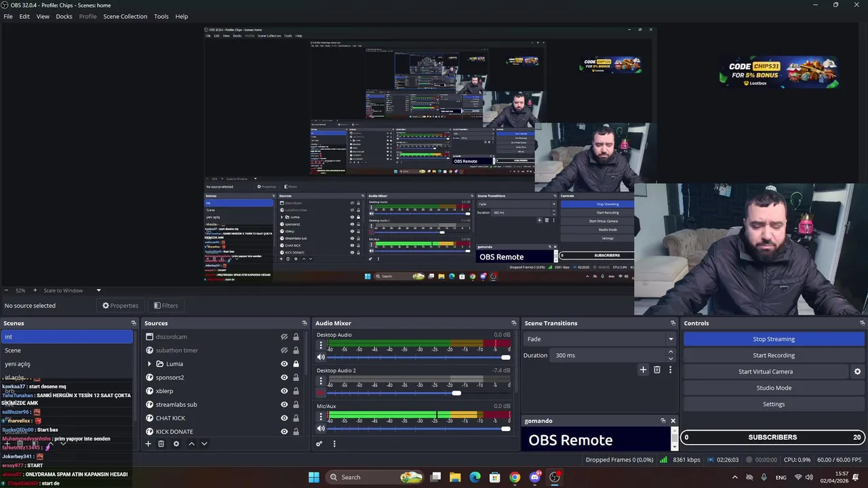This screenshot has width=868, height=488.
Task: Open File Explorer from the taskbar
Action: [x=455, y=477]
